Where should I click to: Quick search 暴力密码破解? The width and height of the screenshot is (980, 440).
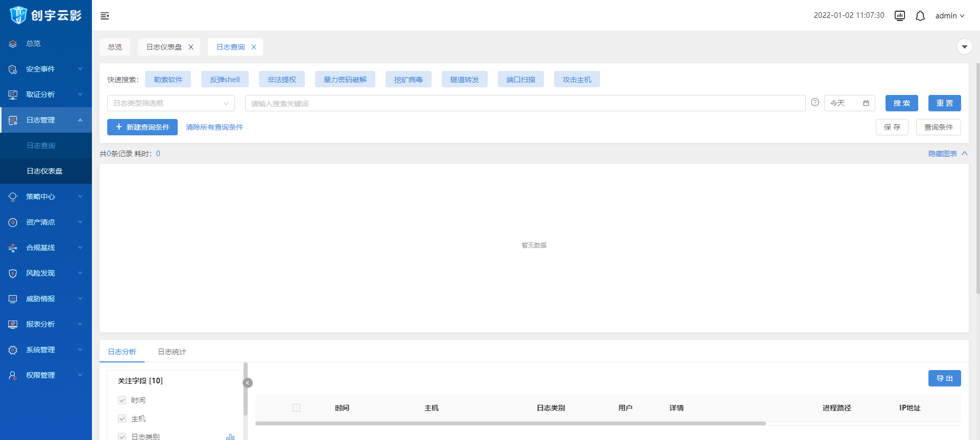345,80
